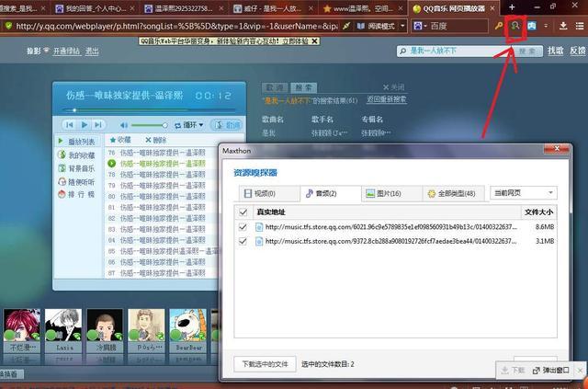588x389 pixels.
Task: Click file icon of the 3.1MB audio link
Action: [x=259, y=241]
